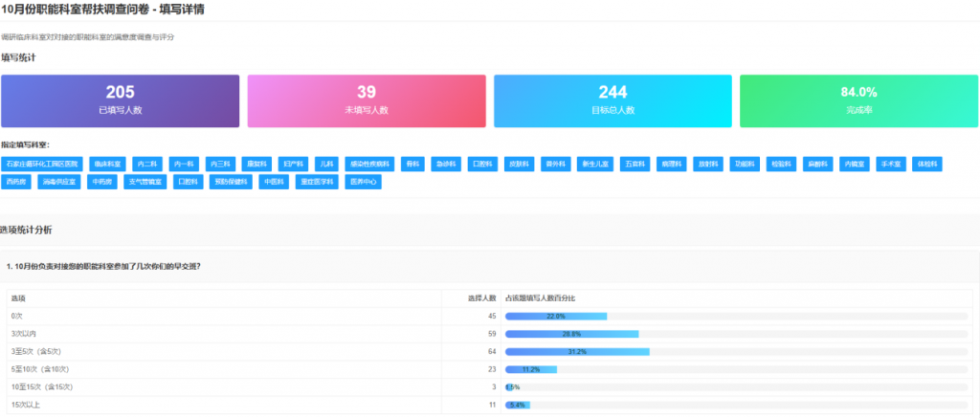The image size is (980, 418).
Task: Click the 感染性疾病科 tag
Action: pyautogui.click(x=368, y=164)
